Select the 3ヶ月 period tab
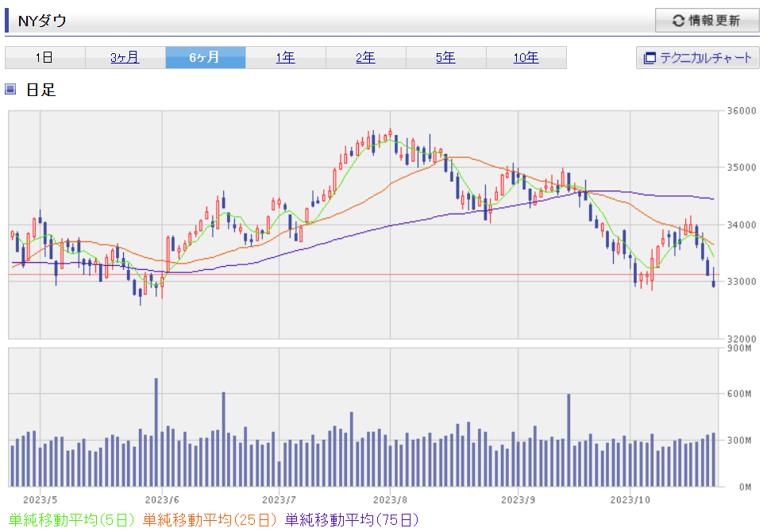The image size is (767, 532). click(x=125, y=57)
